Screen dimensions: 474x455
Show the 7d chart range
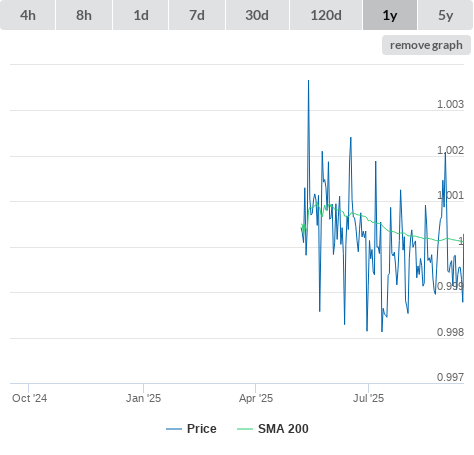coord(197,15)
